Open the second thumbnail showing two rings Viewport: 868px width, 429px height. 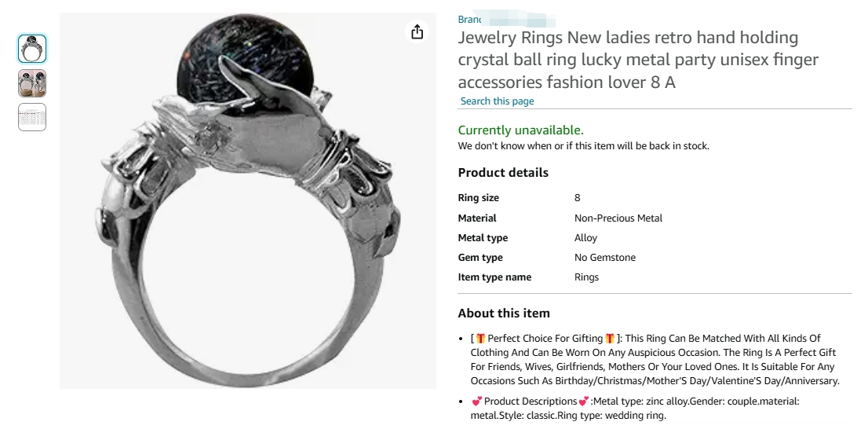point(32,83)
